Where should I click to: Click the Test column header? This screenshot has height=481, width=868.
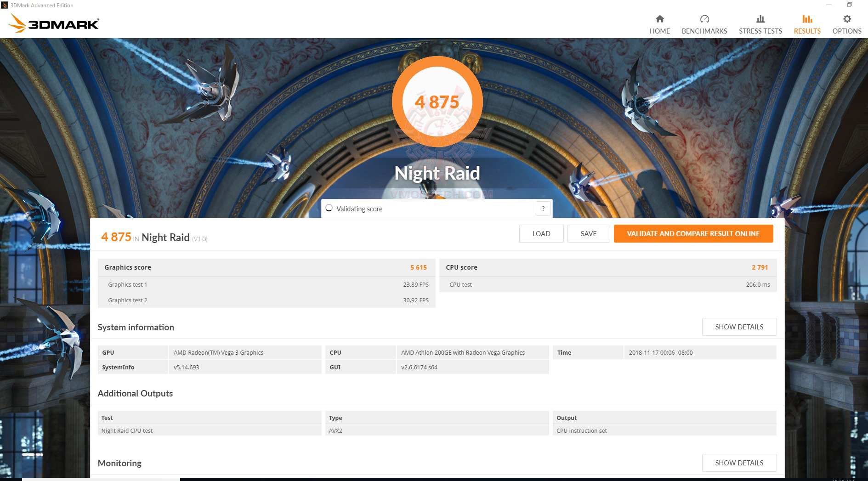pos(107,418)
